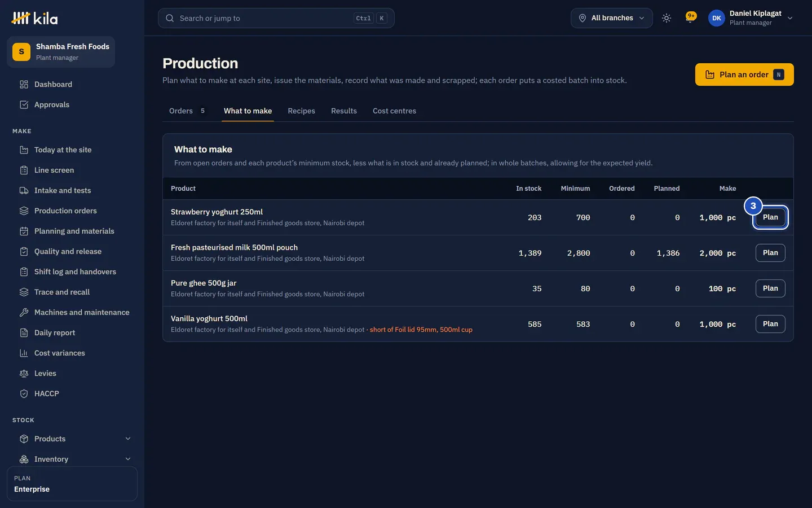Click the Shamba Fresh Foods company card
812x508 pixels.
[61, 52]
